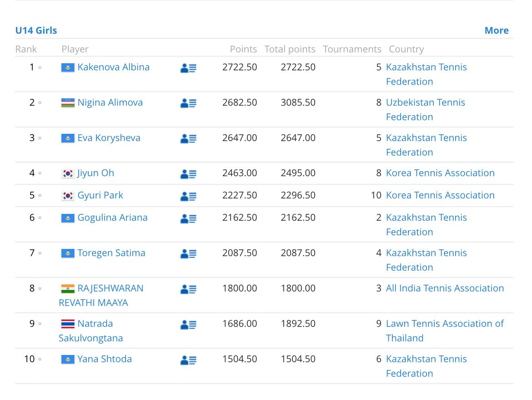Open Nigina Alimova's player profile icon
This screenshot has height=400, width=532.
(x=188, y=103)
